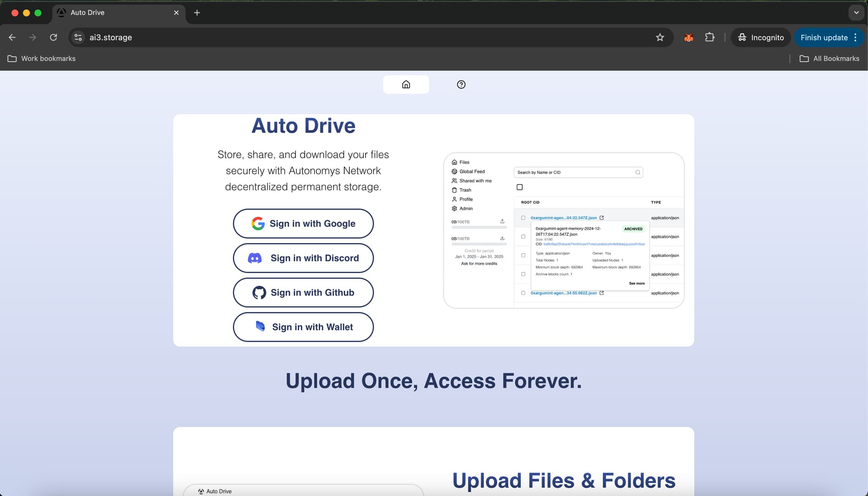Select the Auto Drive browser tab
The height and width of the screenshot is (496, 868).
[118, 13]
